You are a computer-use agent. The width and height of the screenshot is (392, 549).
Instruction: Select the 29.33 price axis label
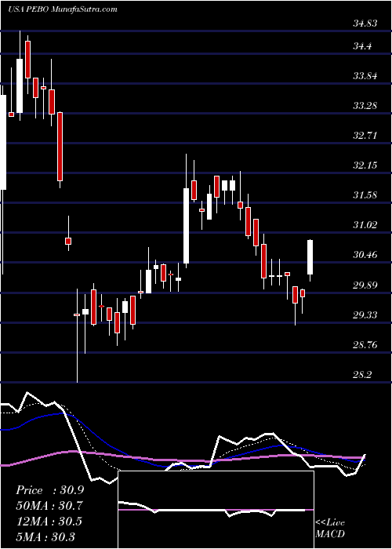pyautogui.click(x=365, y=315)
